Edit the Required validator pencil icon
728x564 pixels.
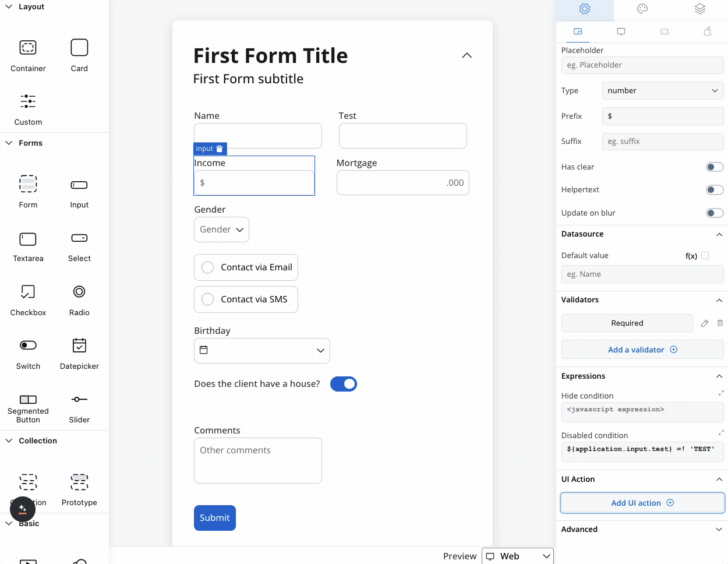(705, 323)
